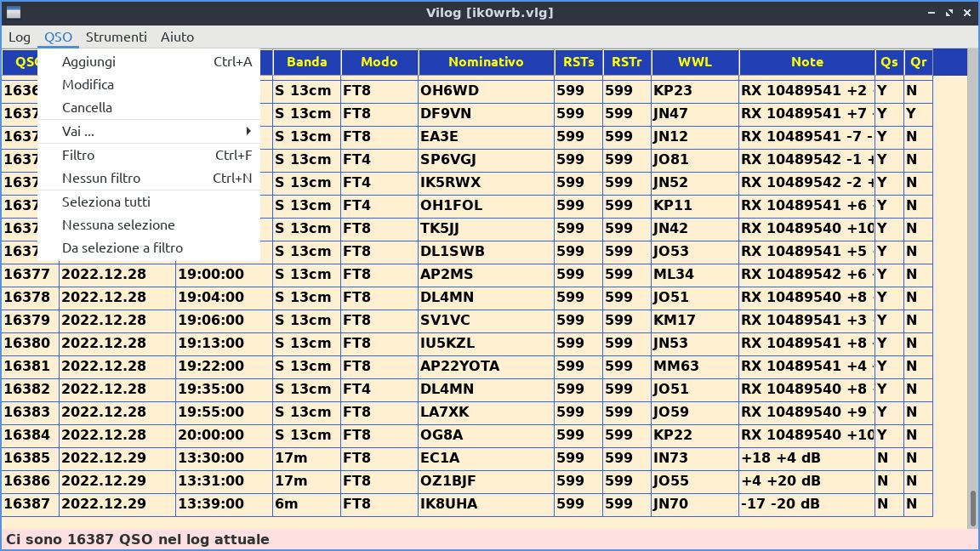Select QSO number 16378 cell
The height and width of the screenshot is (551, 980).
30,298
